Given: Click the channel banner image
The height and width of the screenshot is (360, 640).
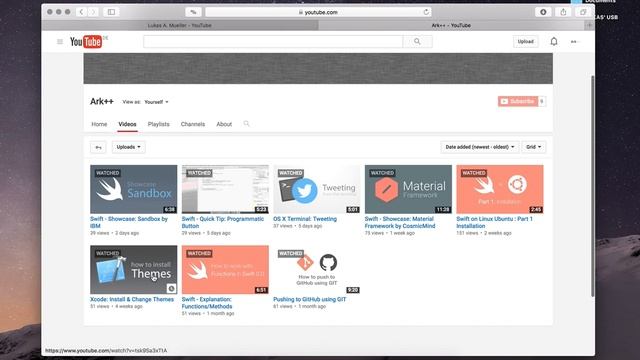Looking at the screenshot, I should (x=318, y=69).
